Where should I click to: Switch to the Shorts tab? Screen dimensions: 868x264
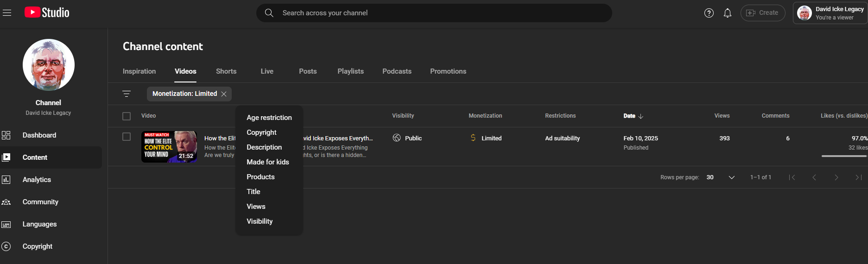pos(226,71)
